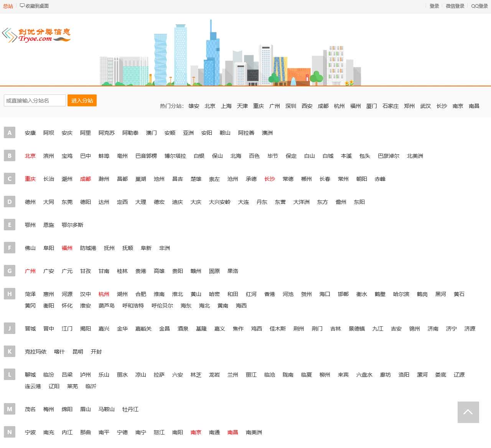Visit 厦门 from the hot sites list
Image resolution: width=491 pixels, height=448 pixels.
point(372,106)
